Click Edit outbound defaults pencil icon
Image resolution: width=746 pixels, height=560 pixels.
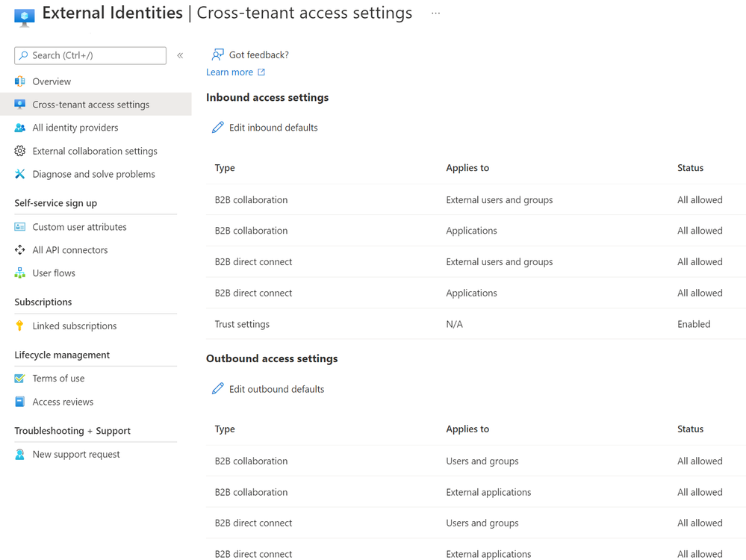[x=217, y=389]
